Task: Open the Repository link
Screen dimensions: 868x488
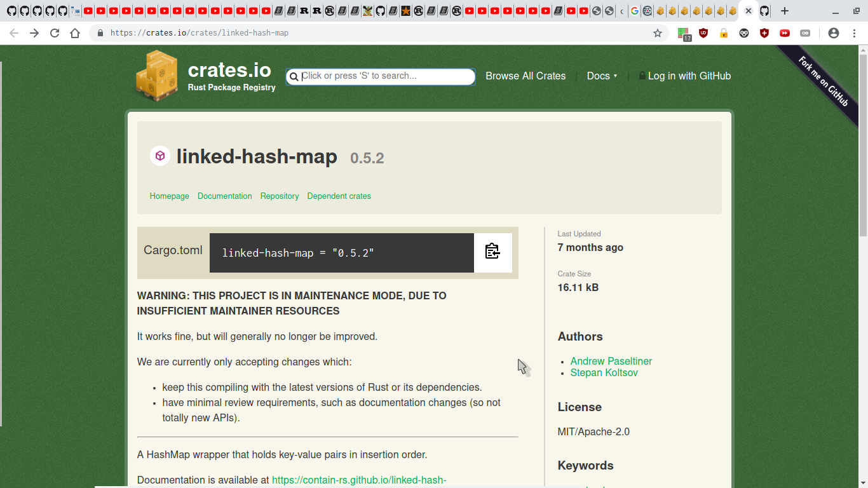Action: [280, 196]
